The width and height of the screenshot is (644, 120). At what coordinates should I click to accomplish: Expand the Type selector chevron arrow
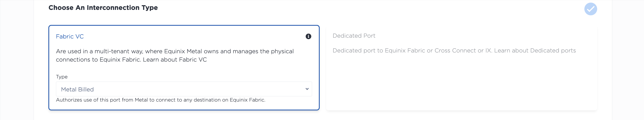pos(307,89)
